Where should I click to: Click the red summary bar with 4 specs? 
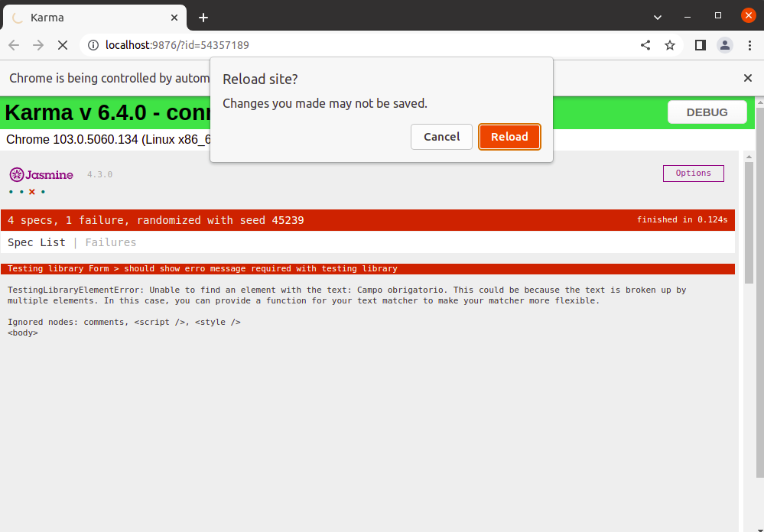[x=368, y=220]
